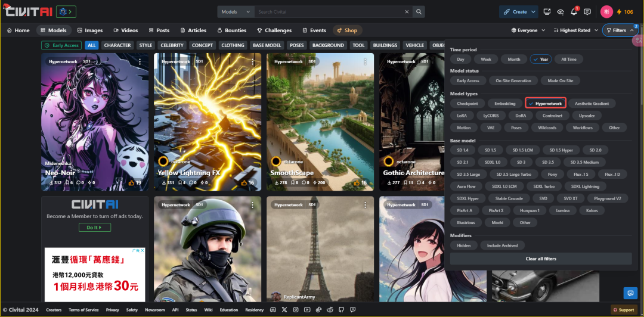Open the blue chat widget icon
644x317 pixels.
(x=630, y=293)
